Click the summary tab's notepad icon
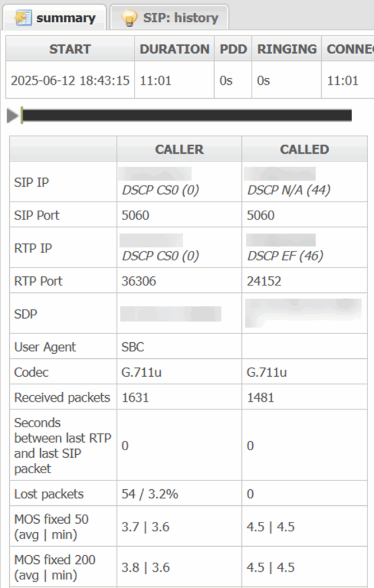Screen dimensions: 374x588 pyautogui.click(x=23, y=18)
